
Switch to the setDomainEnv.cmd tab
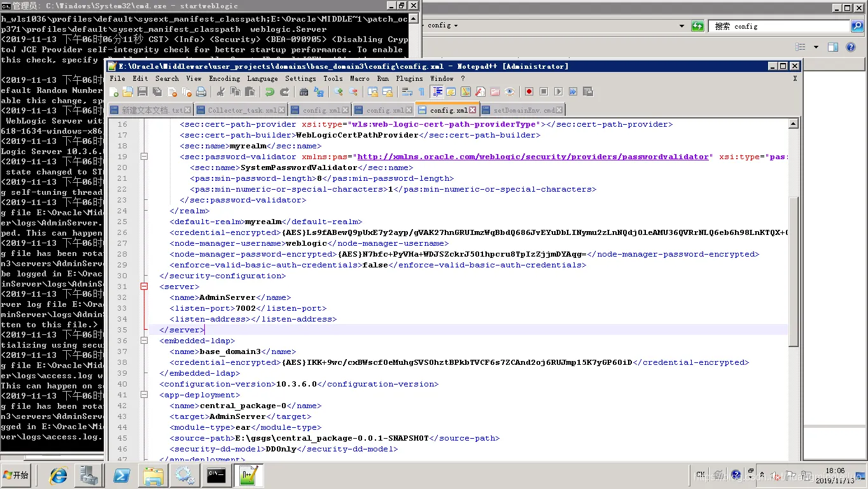tap(524, 110)
